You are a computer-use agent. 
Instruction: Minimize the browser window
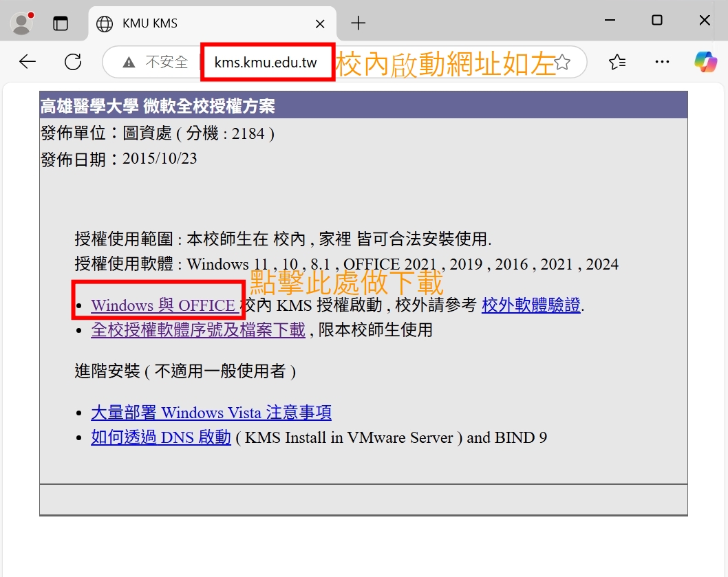(610, 21)
